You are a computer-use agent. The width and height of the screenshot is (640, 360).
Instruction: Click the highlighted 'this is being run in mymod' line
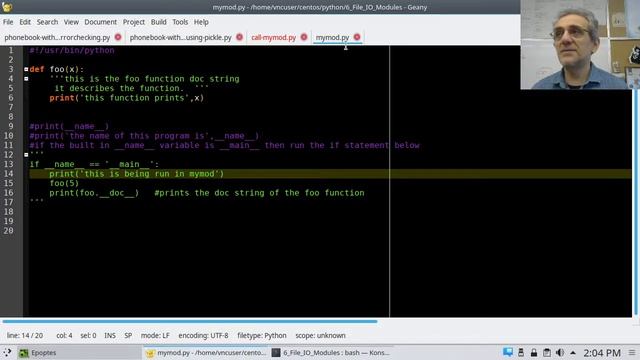click(x=137, y=174)
